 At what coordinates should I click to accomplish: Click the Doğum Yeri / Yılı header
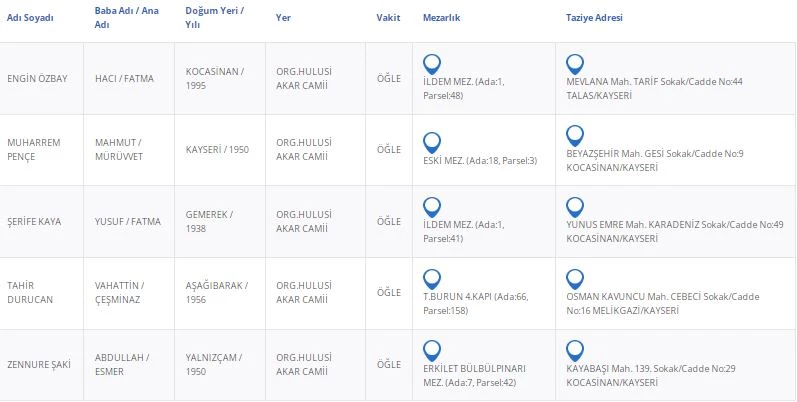(x=211, y=18)
